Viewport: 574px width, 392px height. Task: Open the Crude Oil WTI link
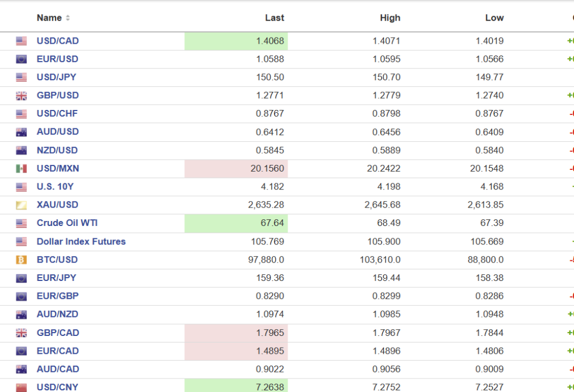67,223
